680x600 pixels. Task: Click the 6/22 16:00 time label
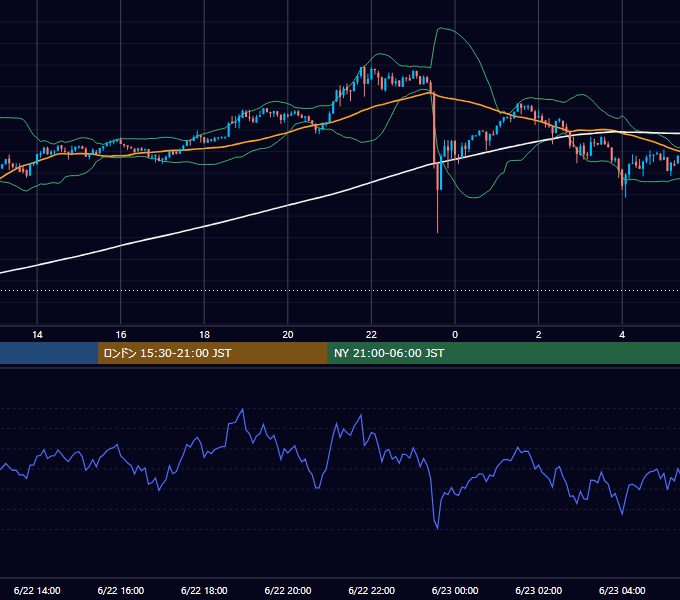(x=121, y=590)
